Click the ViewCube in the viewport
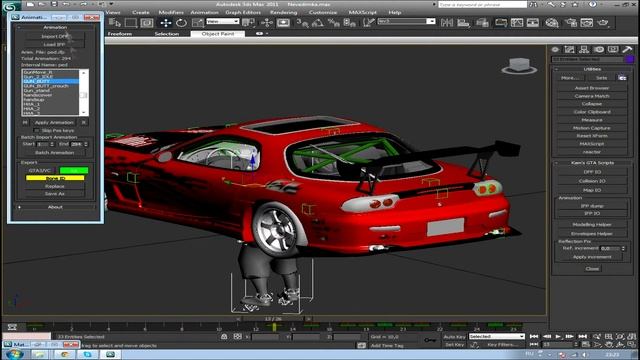This screenshot has height=360, width=640. (x=519, y=66)
